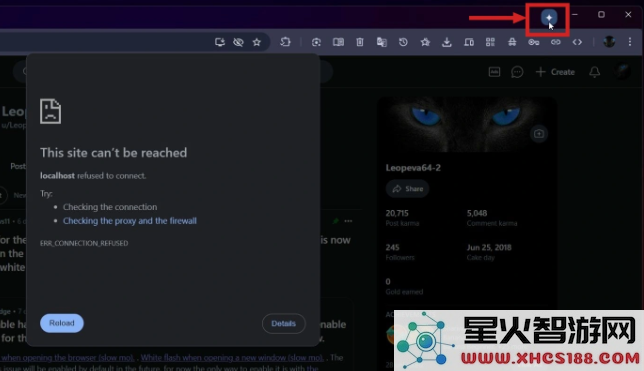Open the Extensions puzzle icon
The image size is (644, 371).
point(285,41)
